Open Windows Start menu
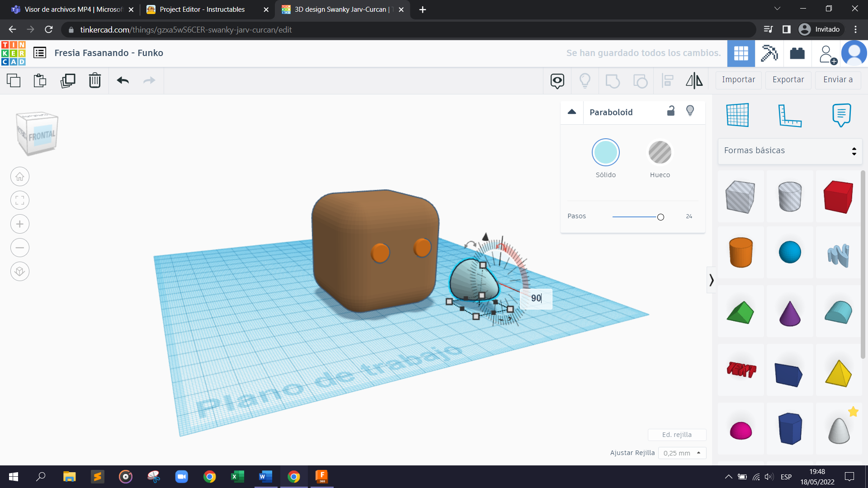This screenshot has height=488, width=868. [14, 477]
